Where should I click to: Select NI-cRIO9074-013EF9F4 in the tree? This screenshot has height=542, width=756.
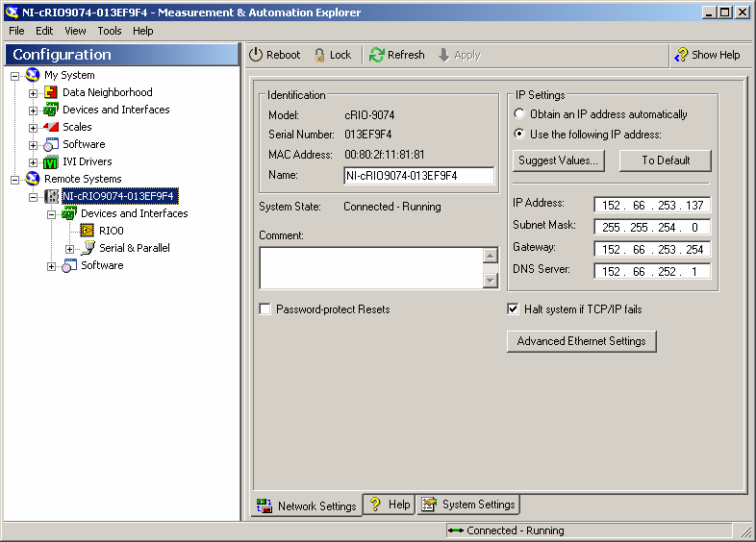click(x=120, y=196)
